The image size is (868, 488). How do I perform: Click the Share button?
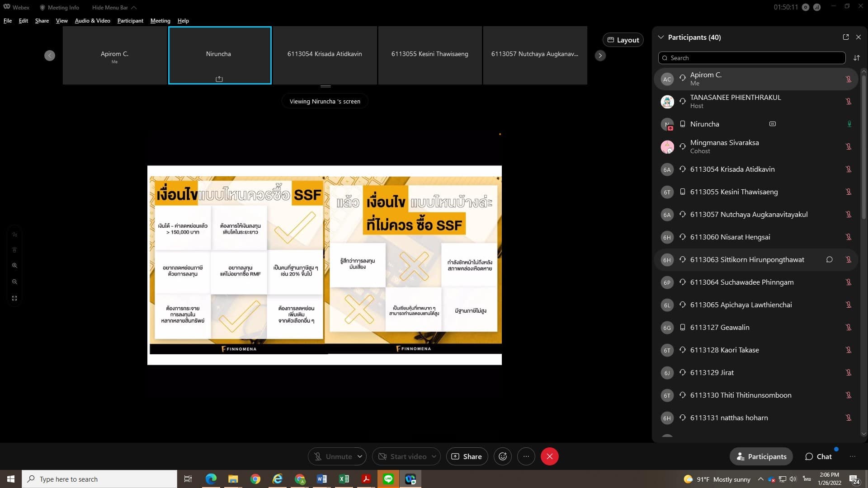[x=467, y=456]
